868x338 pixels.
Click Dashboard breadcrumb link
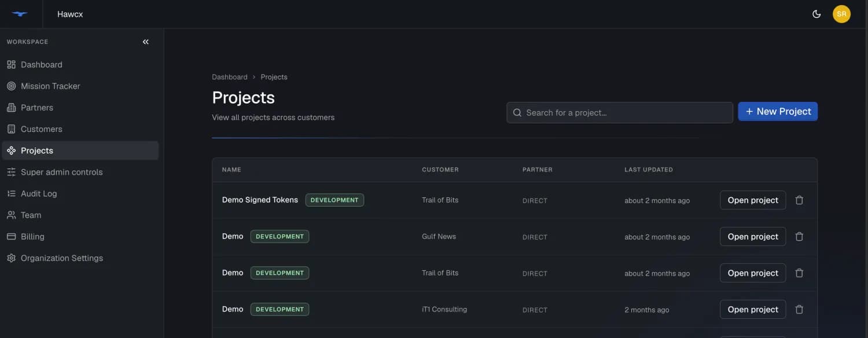coord(230,77)
